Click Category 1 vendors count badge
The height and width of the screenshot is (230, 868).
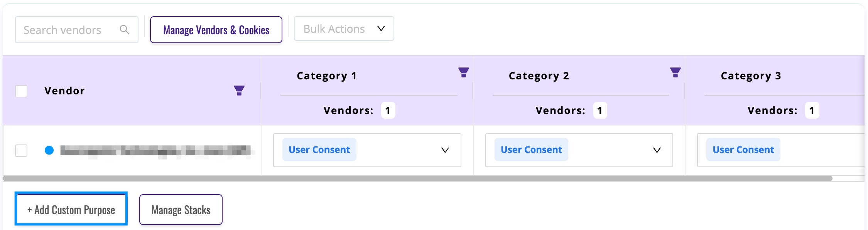pos(388,111)
